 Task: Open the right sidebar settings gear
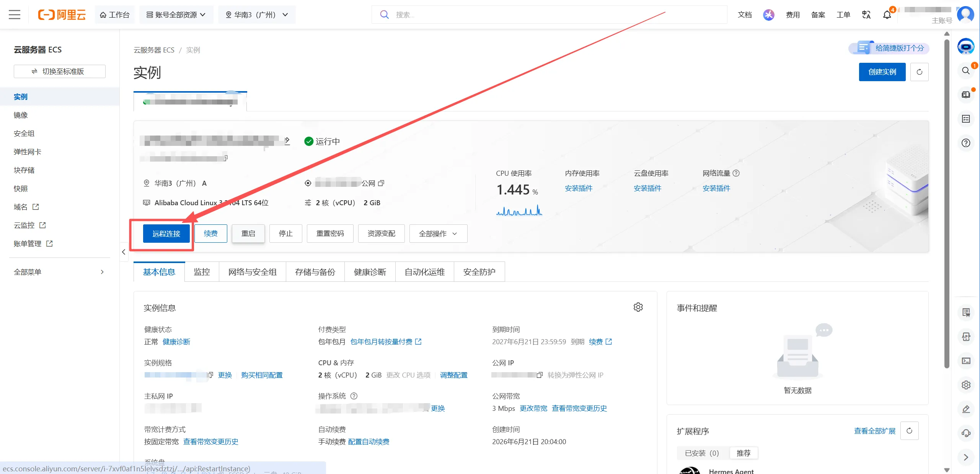(x=966, y=385)
